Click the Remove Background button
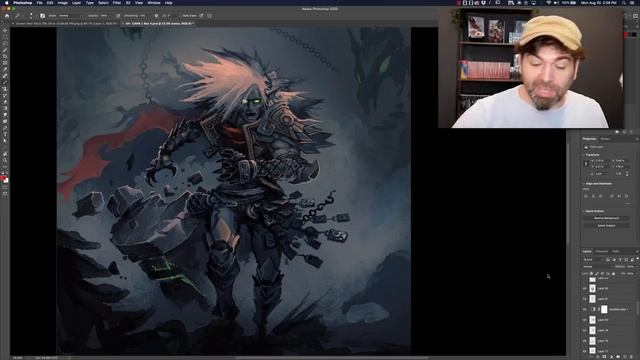640x360 pixels. [x=607, y=218]
